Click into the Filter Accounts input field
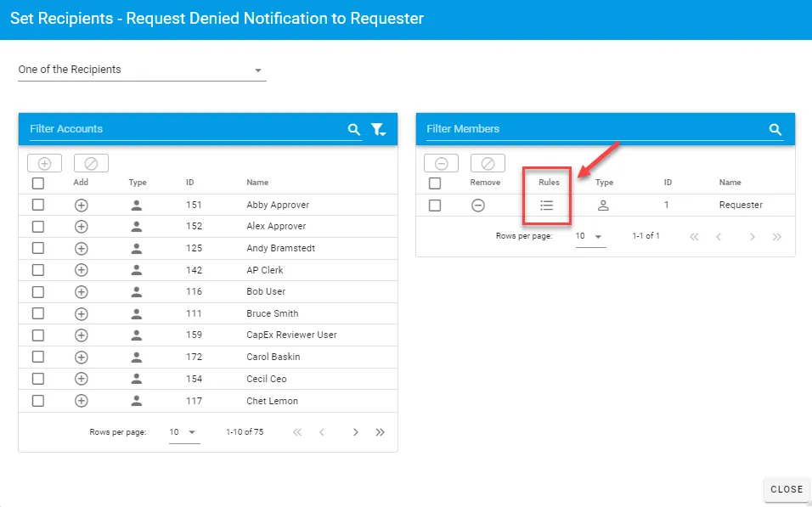The image size is (812, 507). click(x=183, y=129)
